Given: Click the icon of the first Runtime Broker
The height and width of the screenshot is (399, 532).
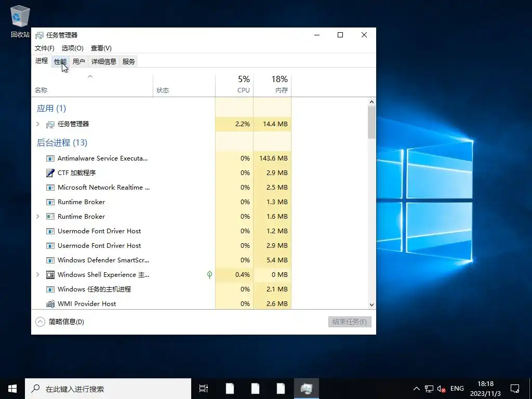Looking at the screenshot, I should click(x=50, y=202).
